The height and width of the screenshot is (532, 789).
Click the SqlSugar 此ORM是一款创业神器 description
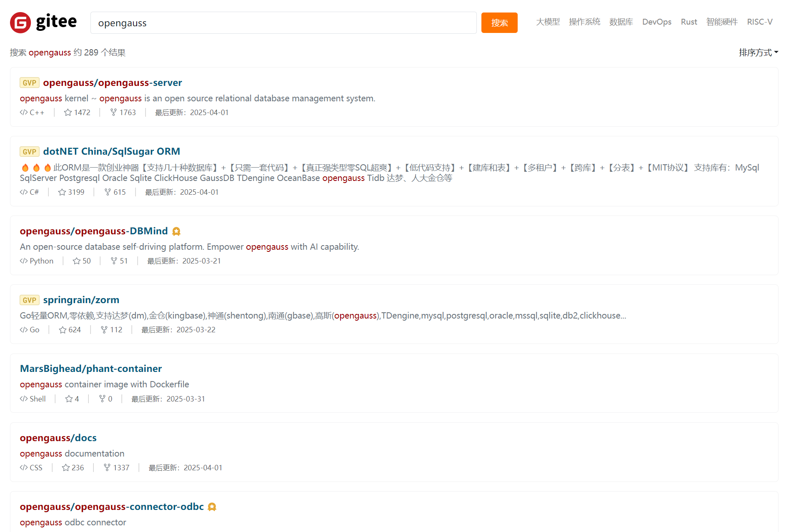[x=390, y=173]
